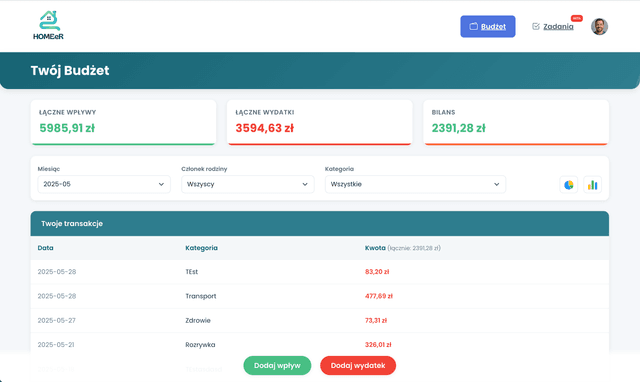Sort by the Data column header
The height and width of the screenshot is (382, 640).
[x=45, y=248]
